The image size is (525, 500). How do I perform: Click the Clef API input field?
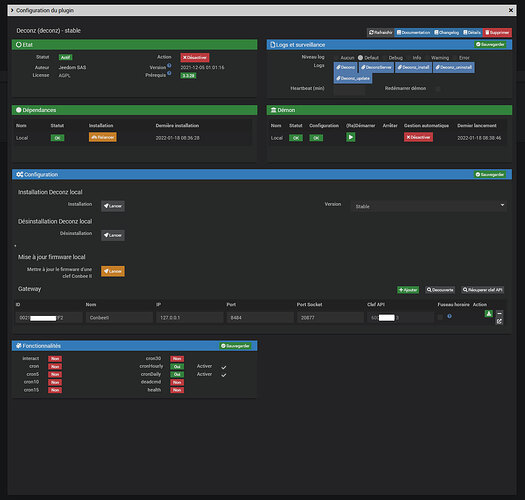pyautogui.click(x=400, y=317)
